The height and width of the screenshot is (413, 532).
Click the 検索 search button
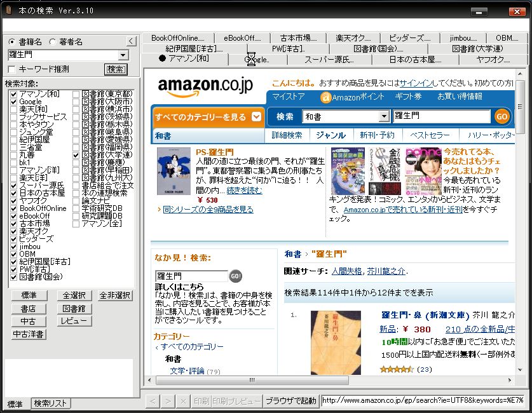coord(116,69)
